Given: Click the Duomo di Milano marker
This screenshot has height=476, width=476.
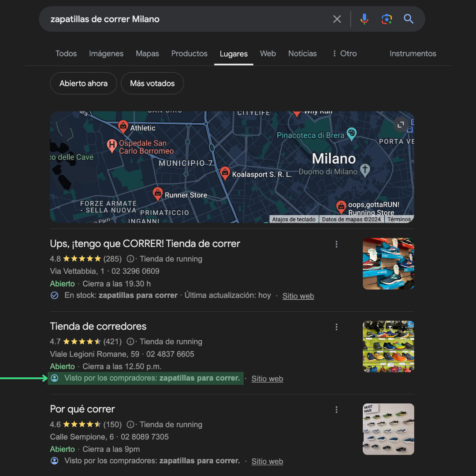Looking at the screenshot, I should coord(364,171).
